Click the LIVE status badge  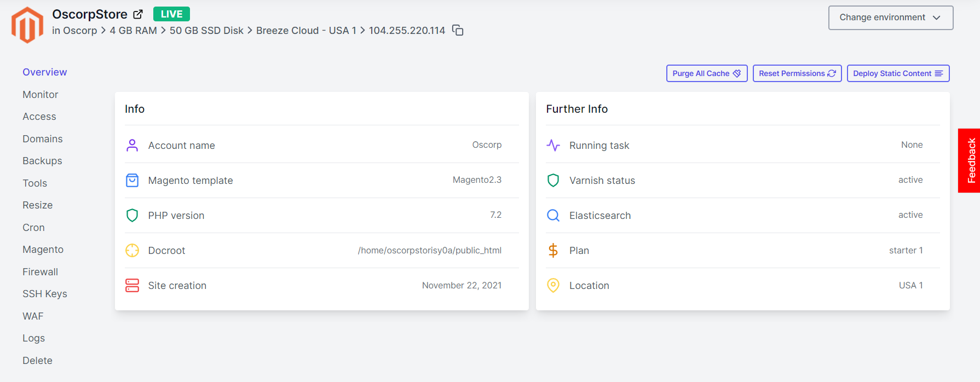tap(171, 14)
